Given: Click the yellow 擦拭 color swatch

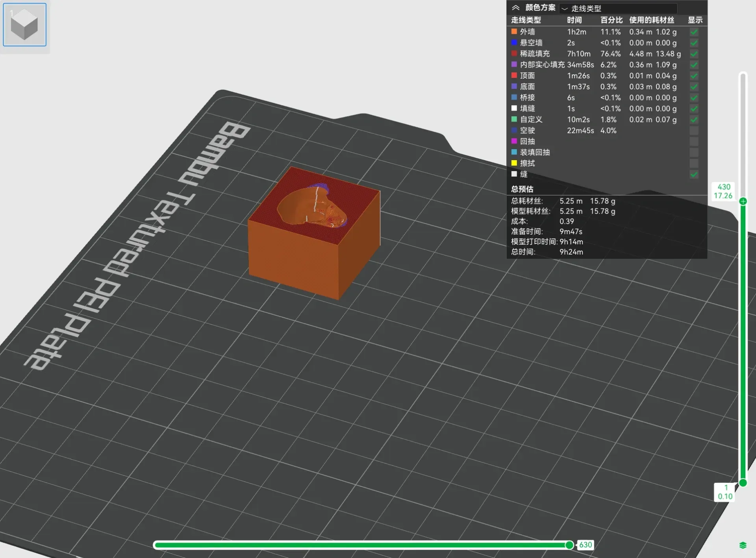Looking at the screenshot, I should [x=514, y=163].
